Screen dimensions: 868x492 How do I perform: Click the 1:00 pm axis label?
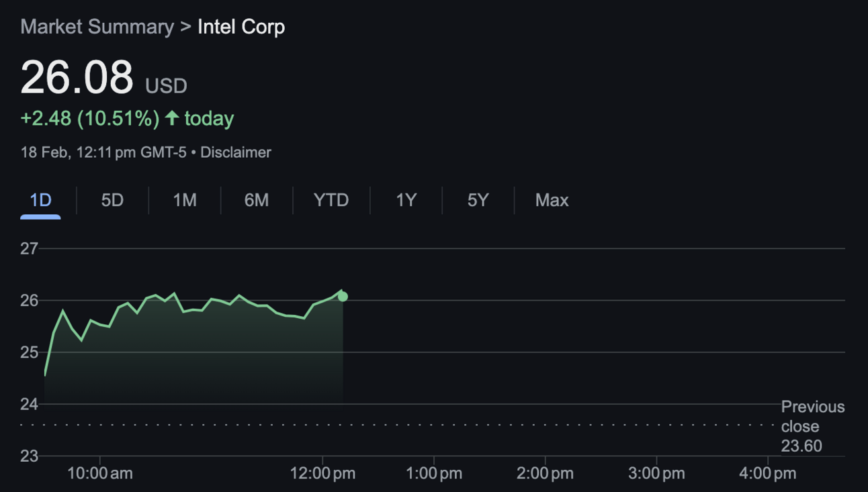tap(434, 473)
